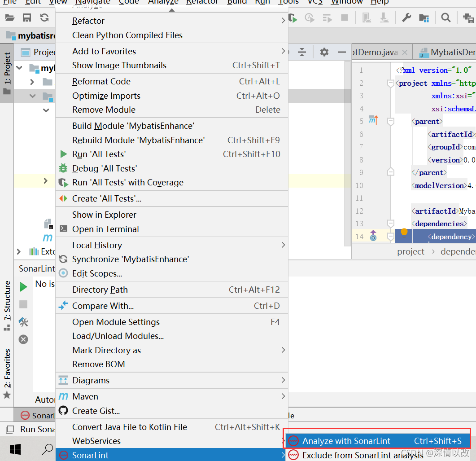Viewport: 476px width, 461px height.
Task: Select Compare With... entry
Action: [172, 306]
